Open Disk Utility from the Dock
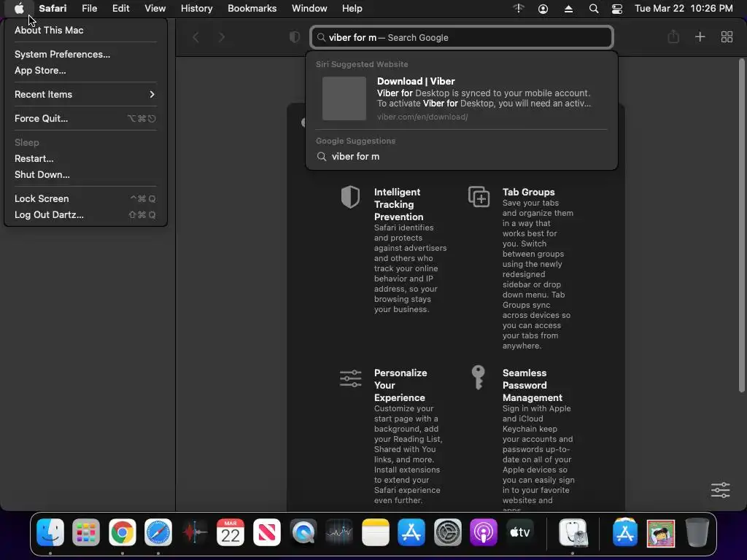Viewport: 747px width, 560px height. pyautogui.click(x=573, y=532)
